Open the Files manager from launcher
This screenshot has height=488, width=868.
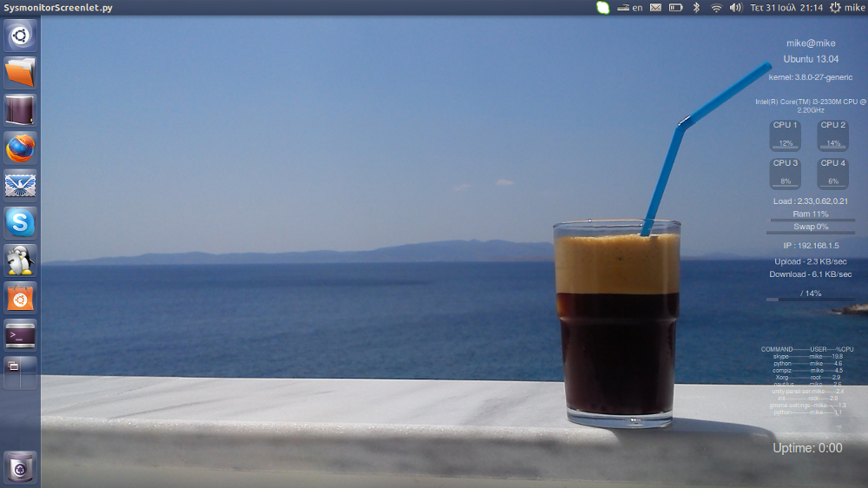click(x=20, y=73)
